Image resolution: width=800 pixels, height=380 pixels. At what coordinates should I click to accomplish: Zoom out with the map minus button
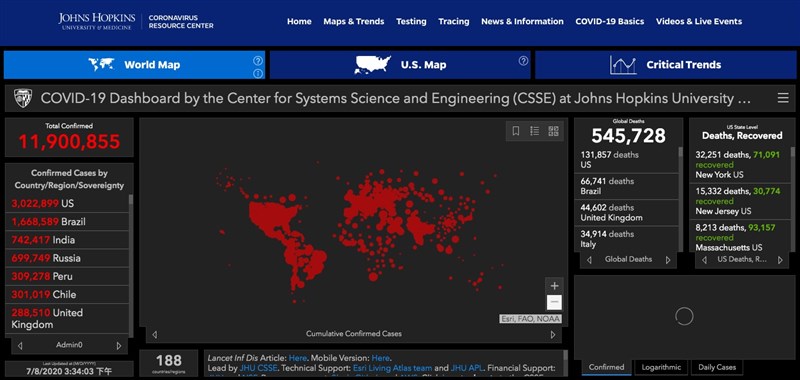[555, 302]
